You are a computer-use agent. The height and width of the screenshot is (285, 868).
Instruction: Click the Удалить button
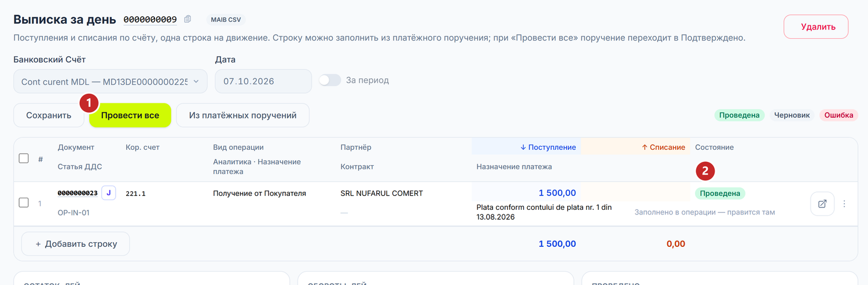click(816, 27)
